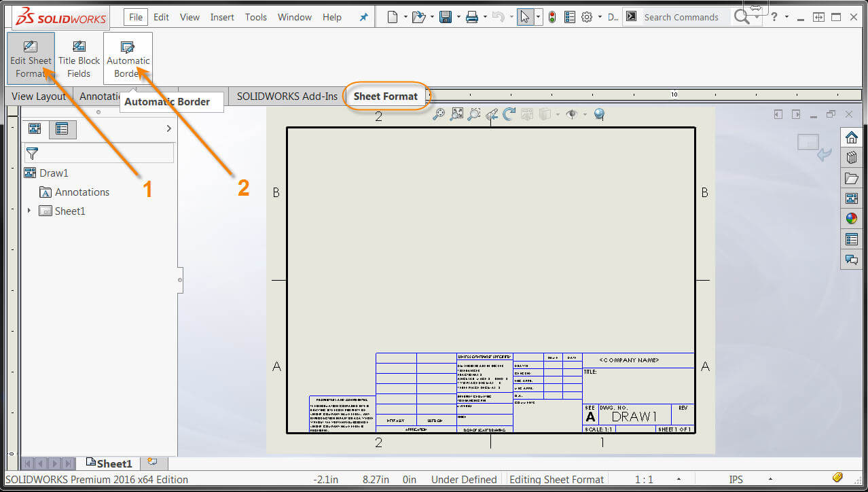The width and height of the screenshot is (868, 492).
Task: Click the SOLIDWORKS Forum icon
Action: pyautogui.click(x=852, y=259)
